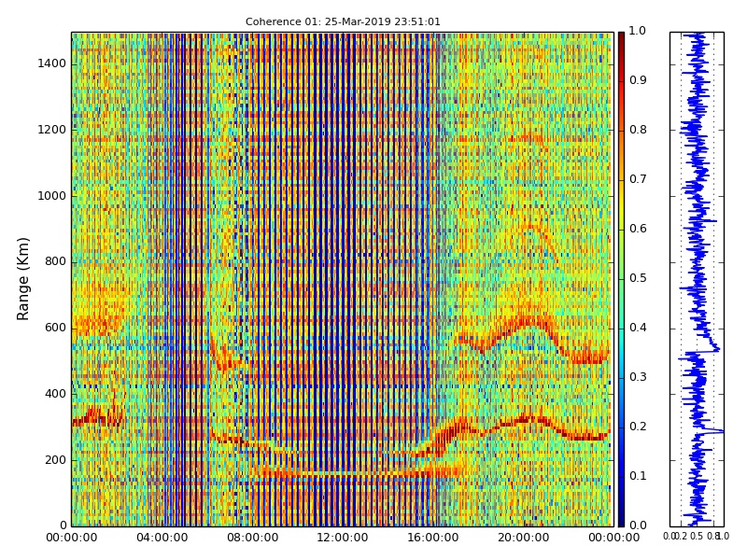Click the 0.3 colorbar tick label
Screen dimensions: 747x560
coord(638,377)
